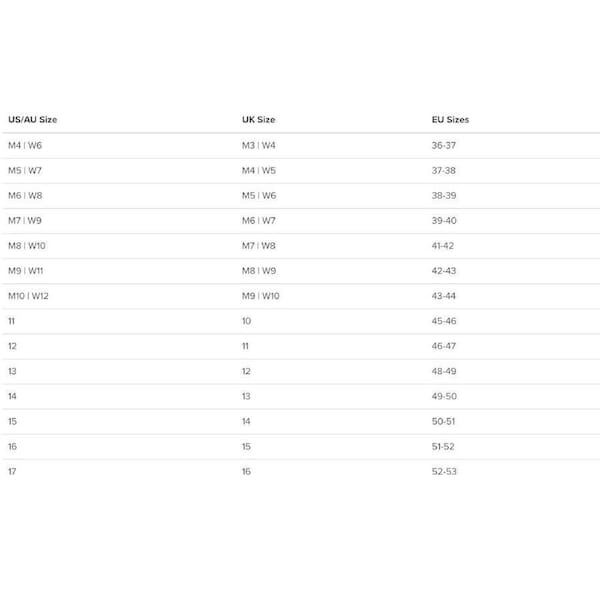This screenshot has height=600, width=600.
Task: Click the M6 | W8 US/AU entry
Action: 25,196
